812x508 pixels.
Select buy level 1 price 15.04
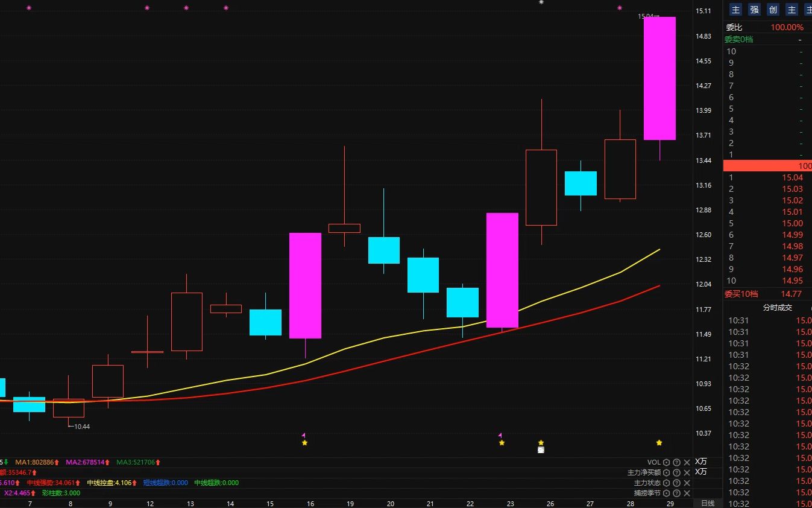(x=792, y=177)
